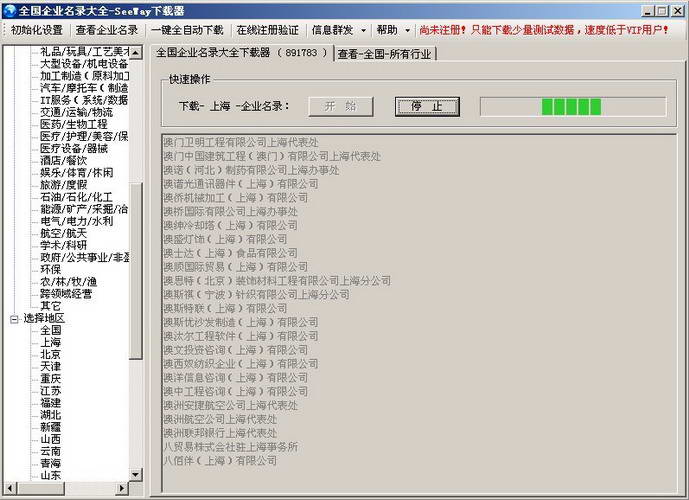Select 天津 in the region tree
Screen dimensions: 689x500
pos(51,366)
